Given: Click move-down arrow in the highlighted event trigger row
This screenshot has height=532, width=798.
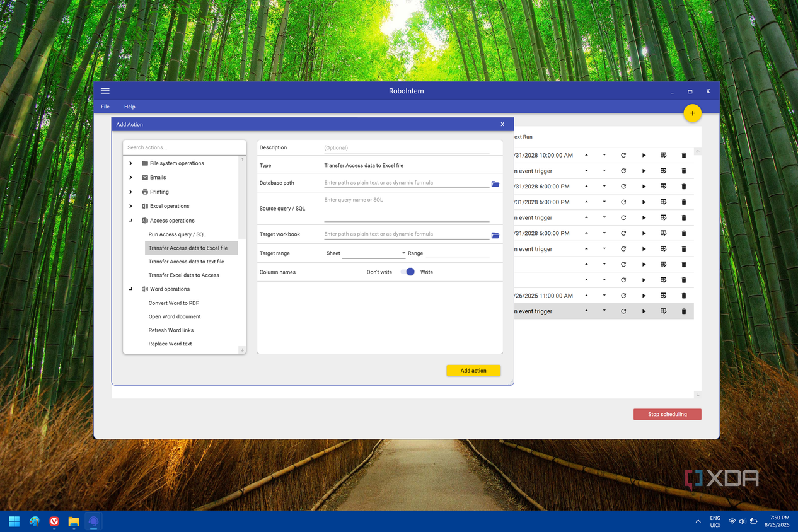Looking at the screenshot, I should 604,311.
